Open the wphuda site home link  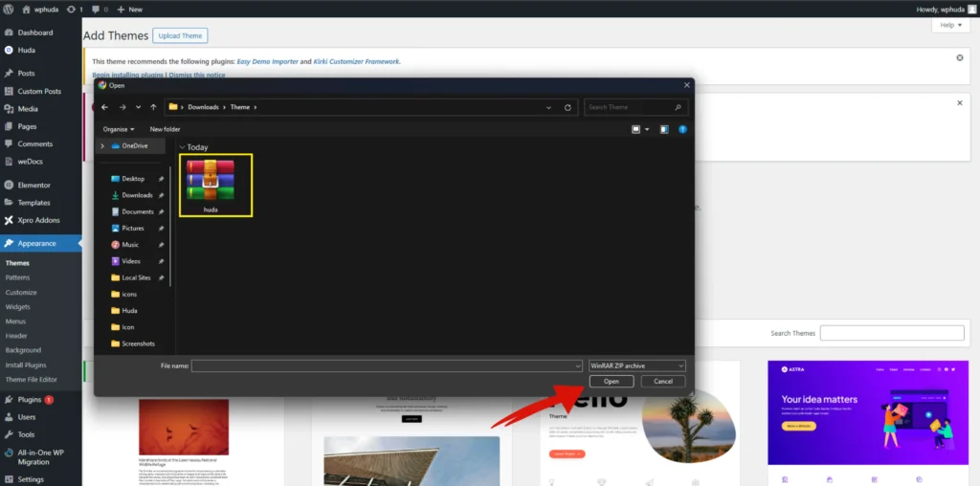click(41, 10)
